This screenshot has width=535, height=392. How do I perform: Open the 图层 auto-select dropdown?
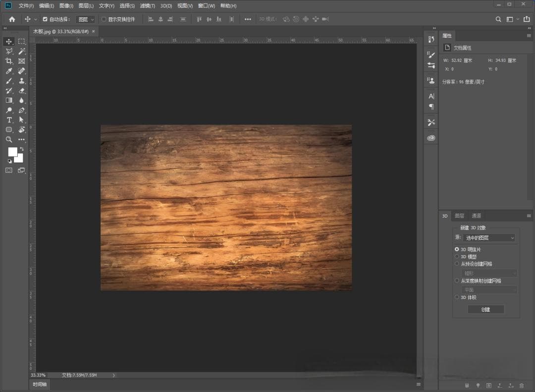click(85, 19)
